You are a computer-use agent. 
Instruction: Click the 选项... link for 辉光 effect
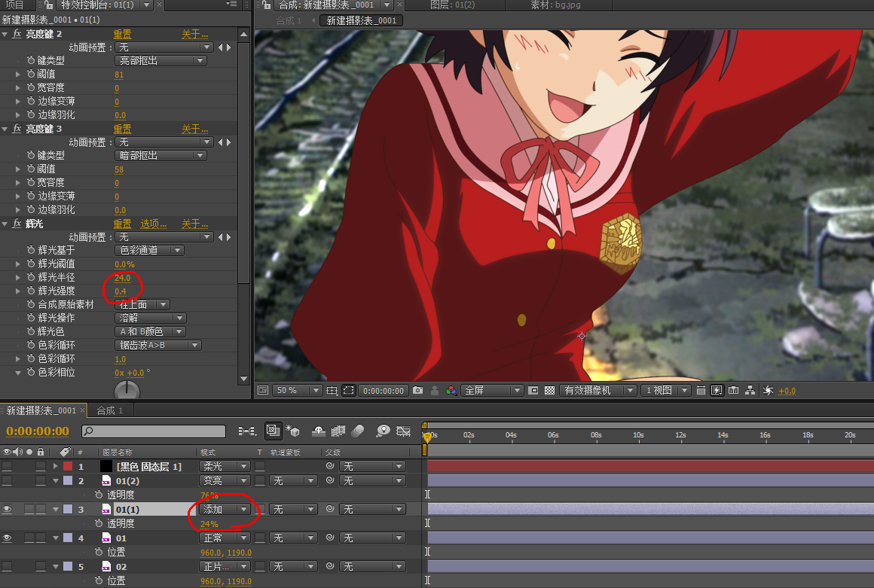click(x=154, y=224)
